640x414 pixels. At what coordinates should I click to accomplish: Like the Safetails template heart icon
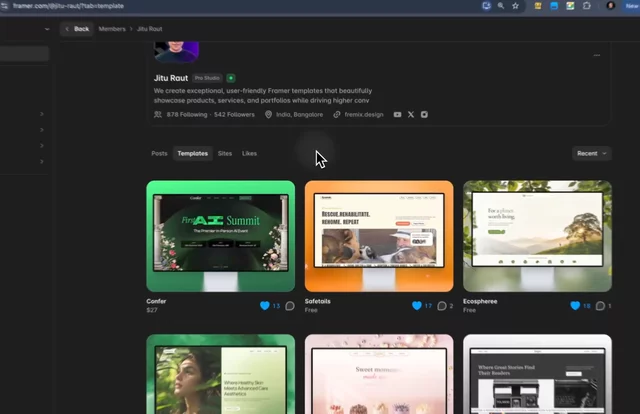pyautogui.click(x=417, y=305)
